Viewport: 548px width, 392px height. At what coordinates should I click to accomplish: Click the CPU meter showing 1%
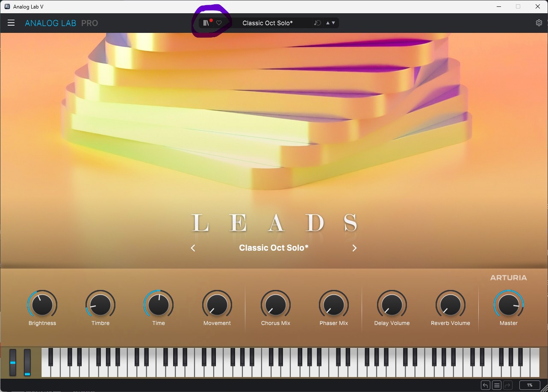[x=530, y=385]
